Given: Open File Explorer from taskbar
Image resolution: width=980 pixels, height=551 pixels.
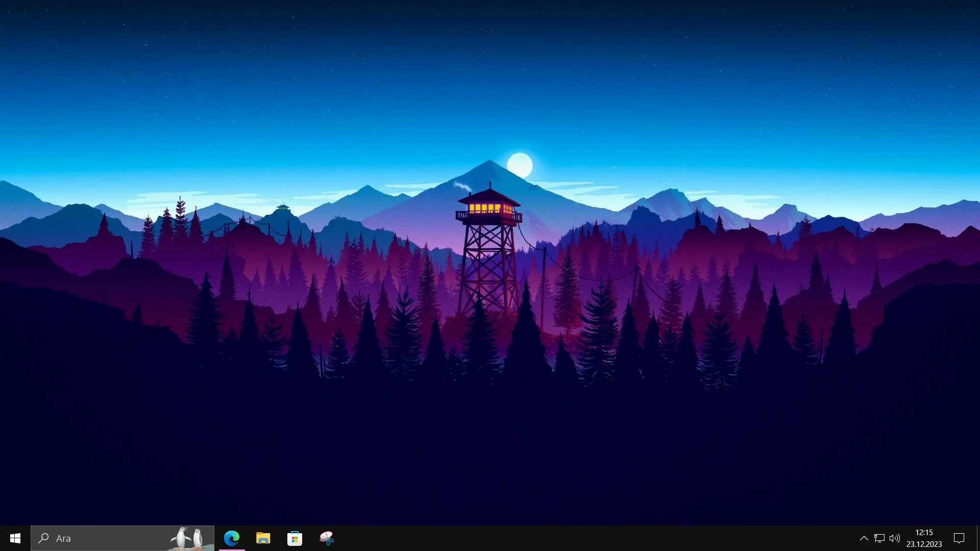Looking at the screenshot, I should click(263, 538).
